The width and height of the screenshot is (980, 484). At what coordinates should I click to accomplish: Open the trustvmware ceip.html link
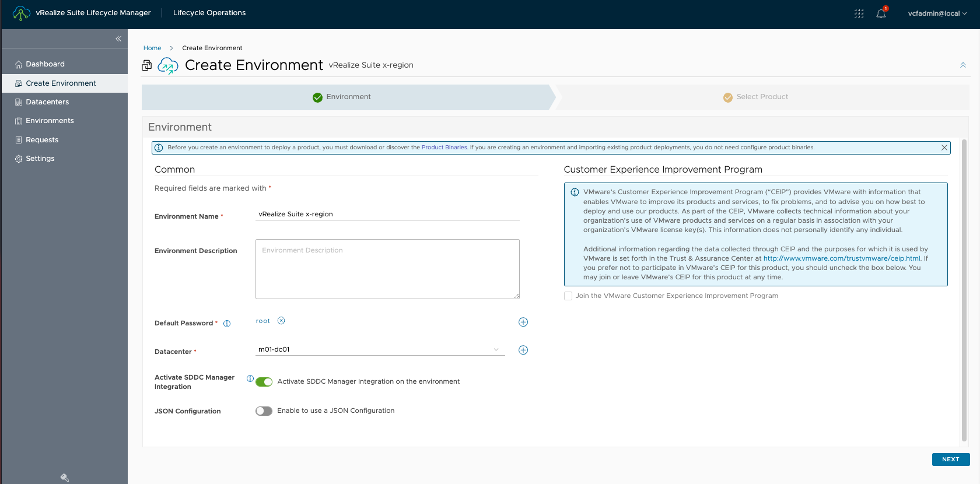pos(842,258)
